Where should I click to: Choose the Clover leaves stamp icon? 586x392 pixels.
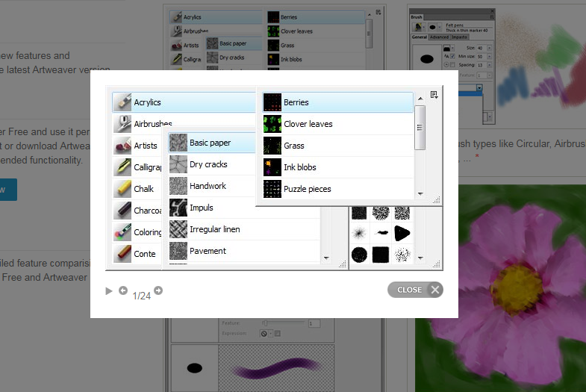[x=272, y=124]
